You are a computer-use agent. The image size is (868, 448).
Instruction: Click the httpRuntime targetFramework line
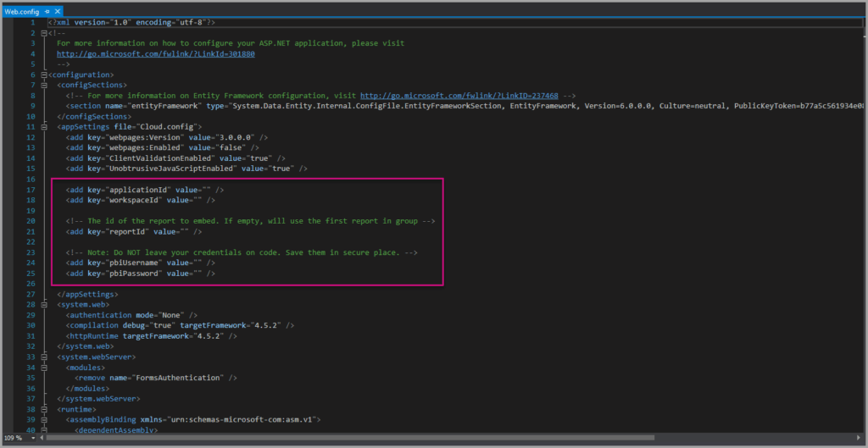point(152,336)
